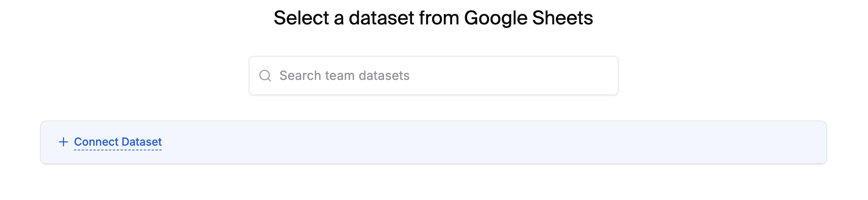
Task: Click the Select a dataset heading
Action: coord(433,18)
